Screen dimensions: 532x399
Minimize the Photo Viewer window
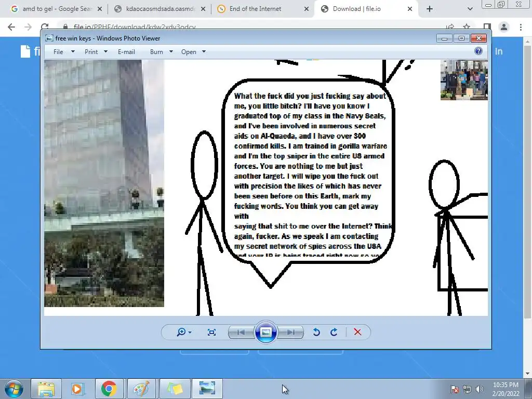coord(445,38)
